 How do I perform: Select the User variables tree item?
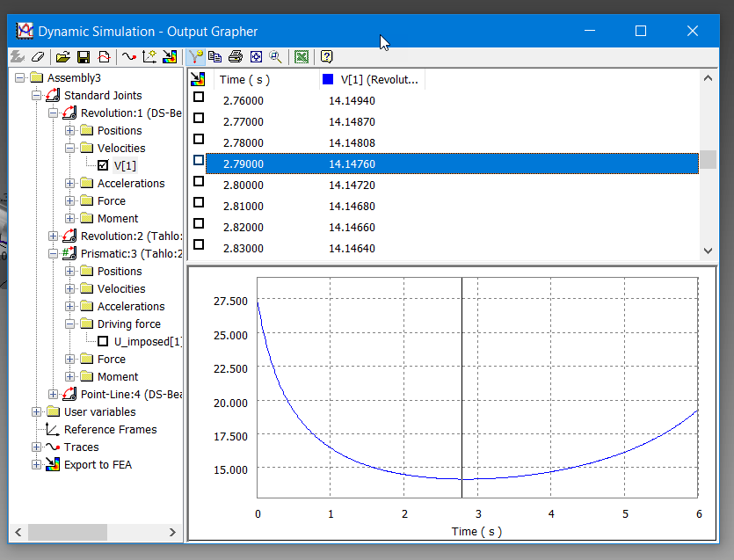click(x=99, y=412)
